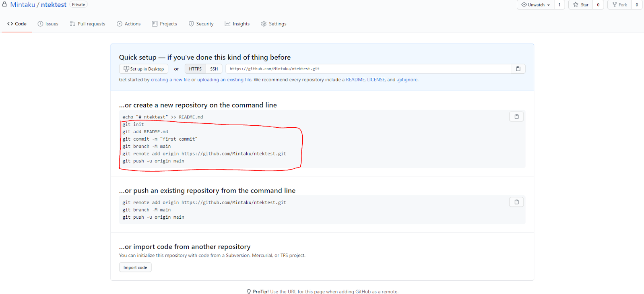Viewport: 644px width, 294px height.
Task: Click the 'git commit -m "first commit"' line
Action: (x=160, y=139)
